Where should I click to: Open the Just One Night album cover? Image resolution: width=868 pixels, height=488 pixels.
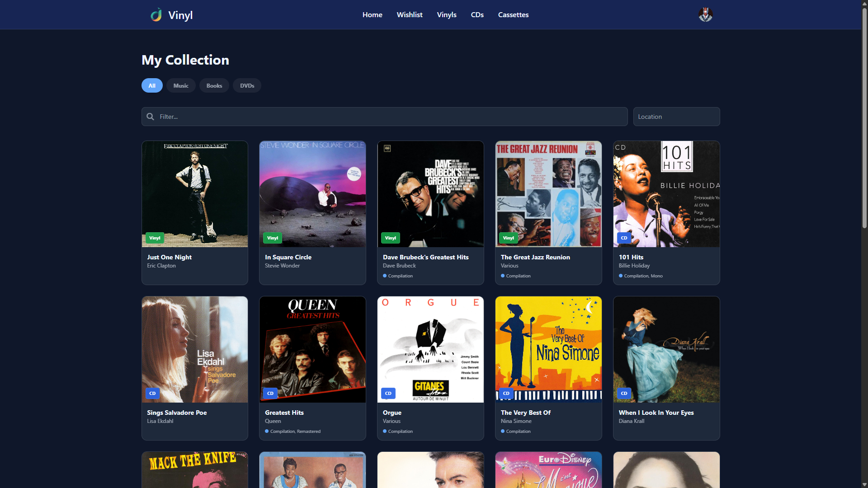[195, 194]
